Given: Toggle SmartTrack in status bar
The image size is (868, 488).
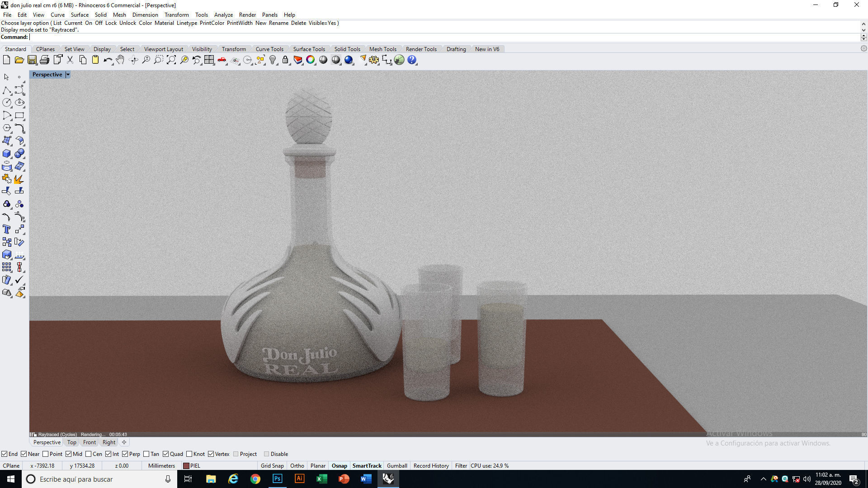Looking at the screenshot, I should [x=367, y=466].
